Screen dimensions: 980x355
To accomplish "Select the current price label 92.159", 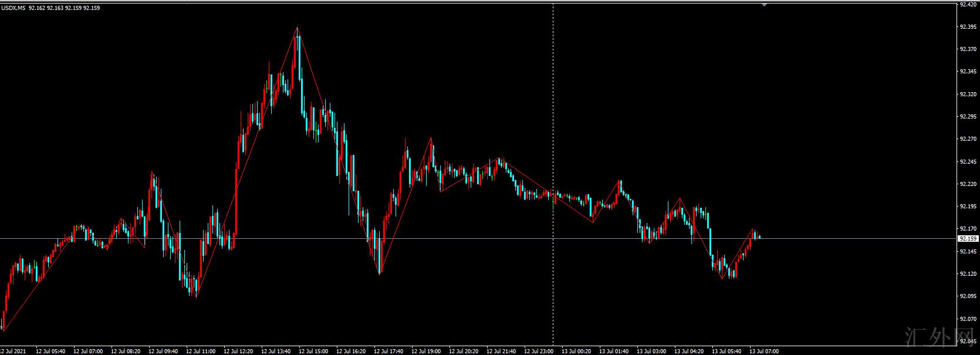I will point(968,239).
